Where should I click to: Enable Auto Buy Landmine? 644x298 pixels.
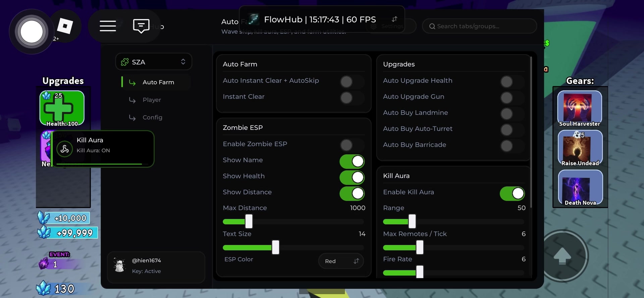pyautogui.click(x=512, y=114)
